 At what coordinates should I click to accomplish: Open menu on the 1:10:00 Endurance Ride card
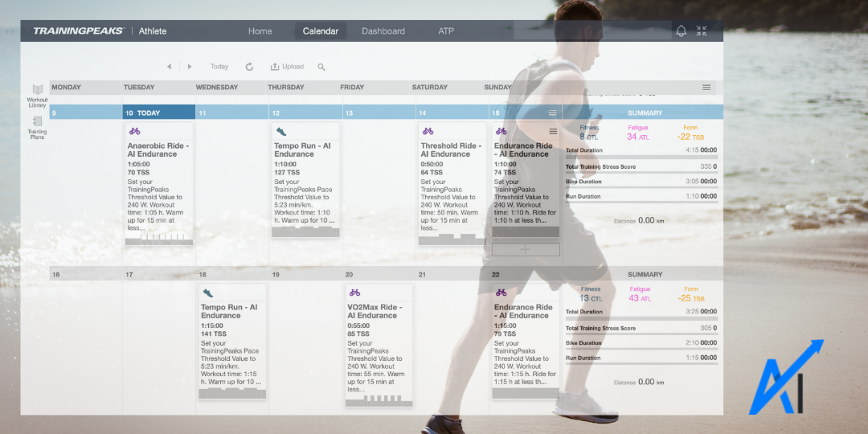(x=552, y=131)
